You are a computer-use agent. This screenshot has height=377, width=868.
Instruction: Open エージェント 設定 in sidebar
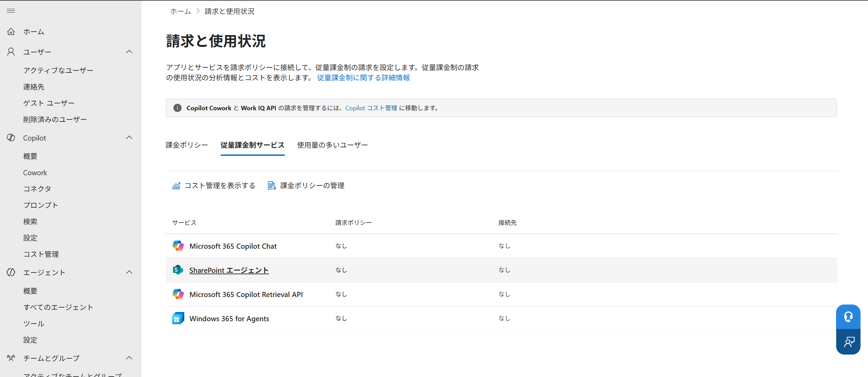coord(30,340)
